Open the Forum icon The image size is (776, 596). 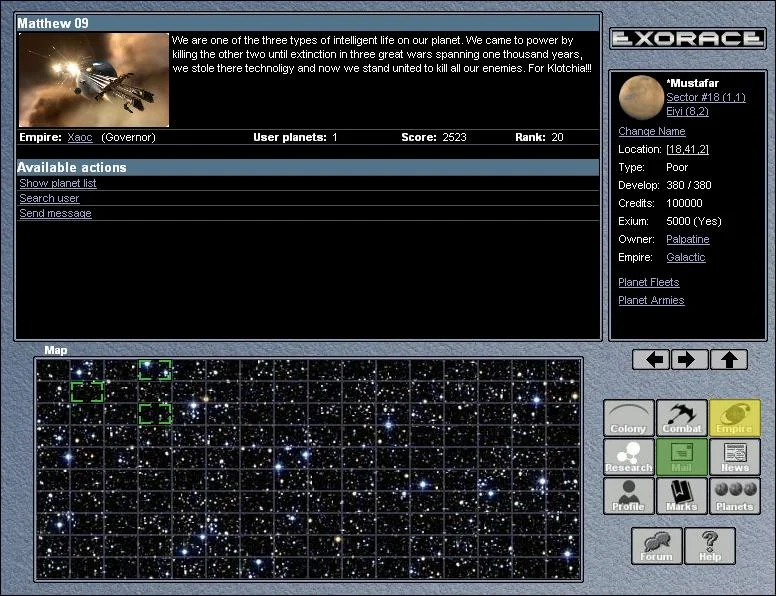pos(657,546)
